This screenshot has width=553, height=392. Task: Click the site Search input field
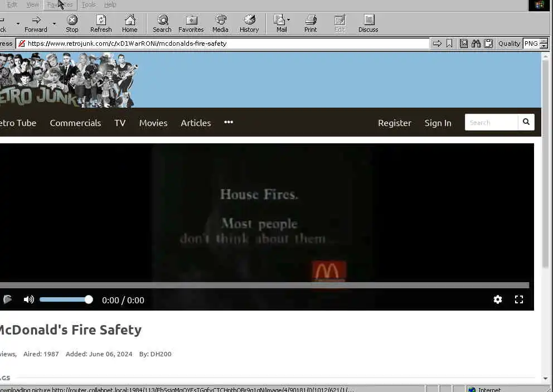click(491, 122)
